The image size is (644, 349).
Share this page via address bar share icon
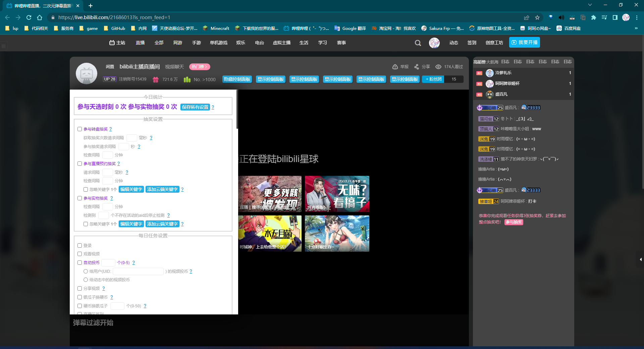pyautogui.click(x=527, y=17)
